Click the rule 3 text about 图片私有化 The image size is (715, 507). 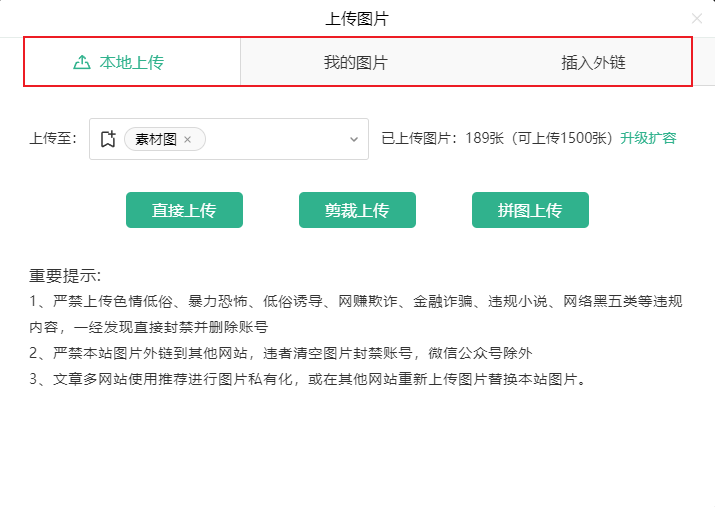click(308, 379)
